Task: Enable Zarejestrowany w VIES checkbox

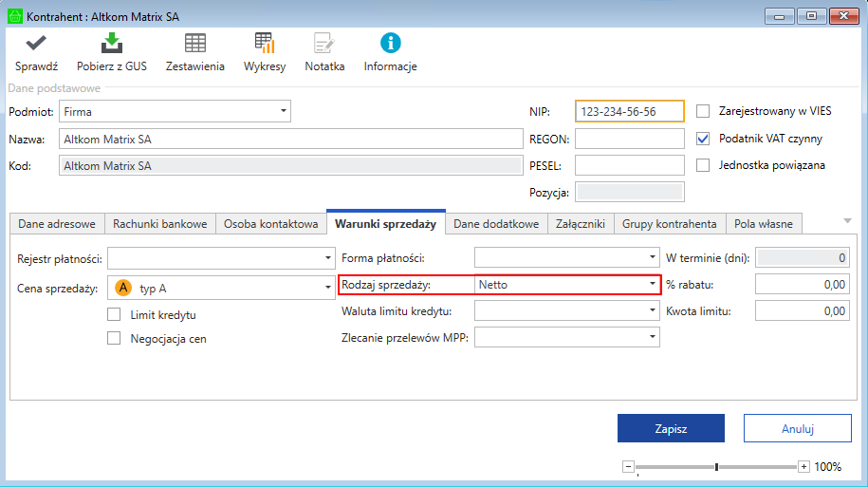Action: click(x=703, y=111)
